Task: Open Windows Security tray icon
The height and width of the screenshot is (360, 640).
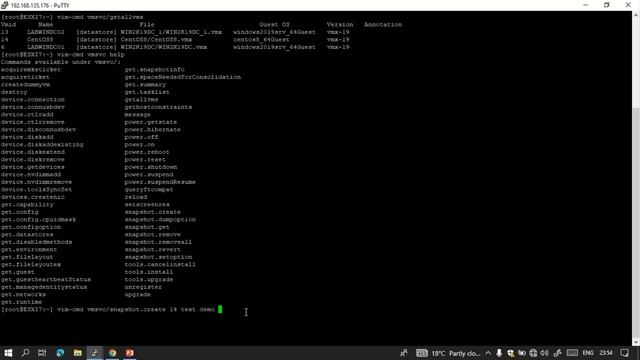Action: click(x=510, y=353)
